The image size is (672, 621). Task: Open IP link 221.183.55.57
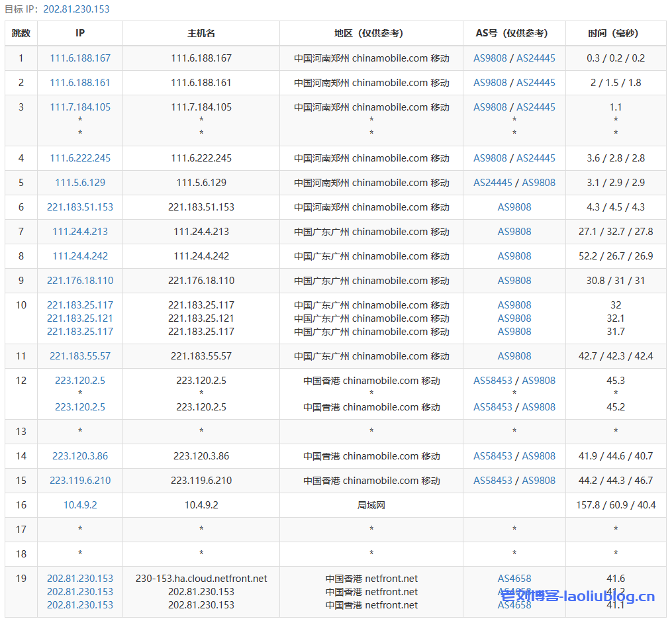coord(80,356)
